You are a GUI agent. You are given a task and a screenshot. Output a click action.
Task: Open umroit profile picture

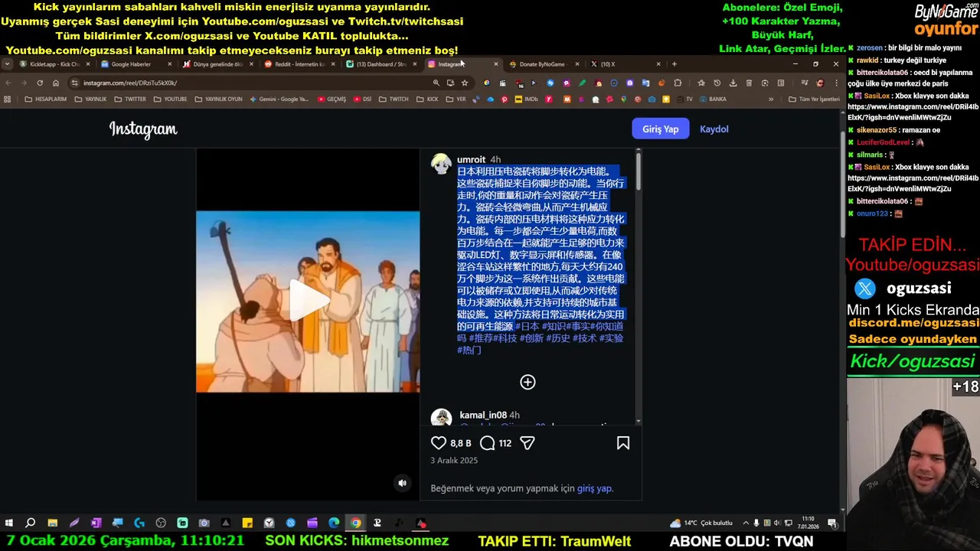click(x=441, y=164)
